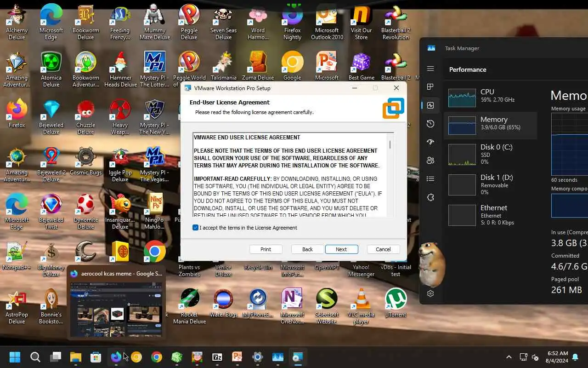Select Cosmic Bugs desktop icon
The width and height of the screenshot is (588, 368).
click(85, 161)
